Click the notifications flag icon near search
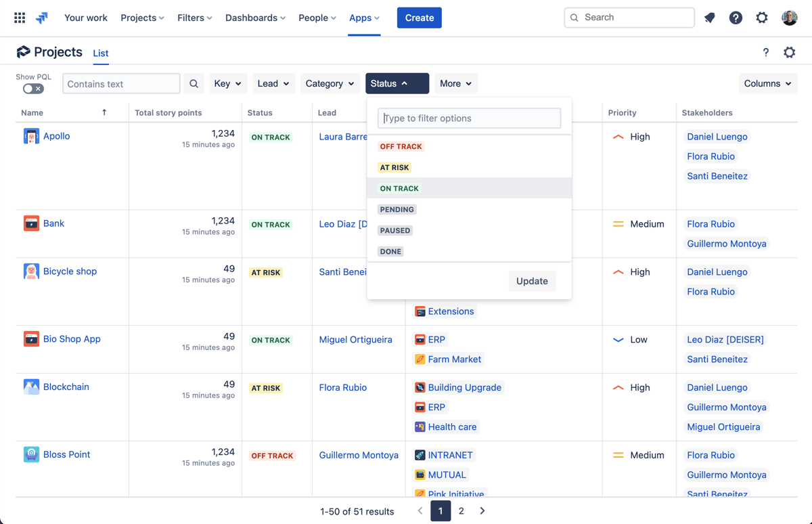Viewport: 812px width, 524px height. click(710, 18)
